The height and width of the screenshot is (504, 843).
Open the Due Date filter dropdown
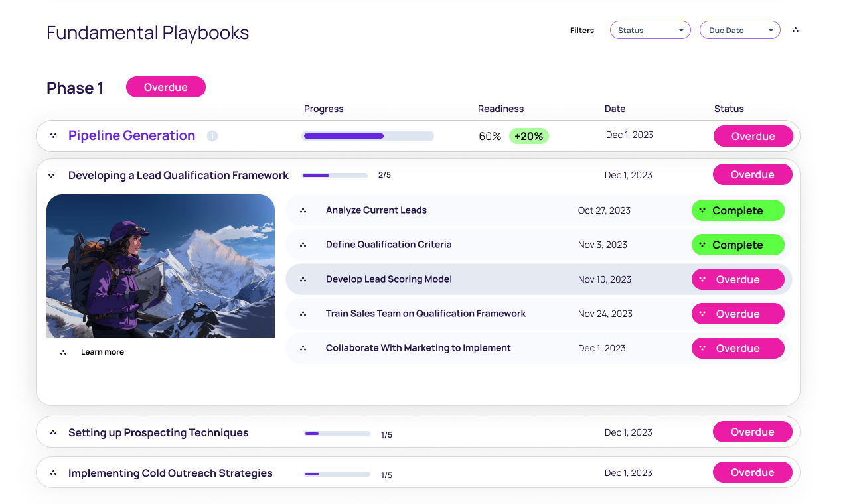739,30
